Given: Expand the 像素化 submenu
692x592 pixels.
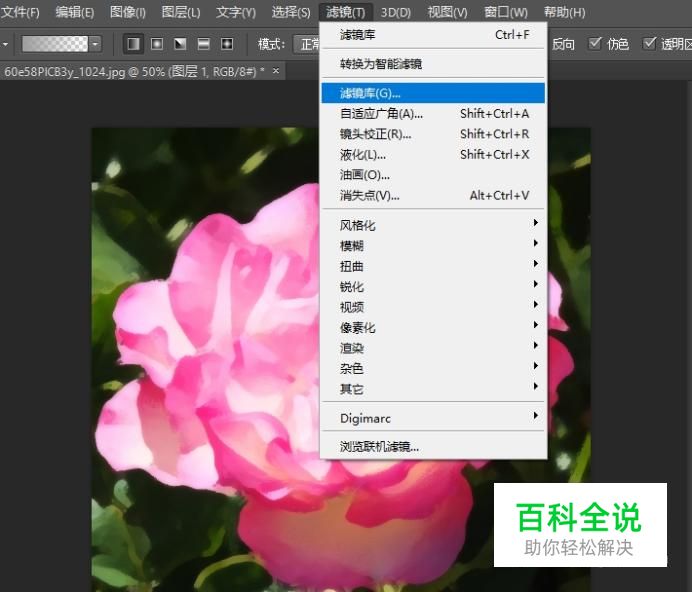Looking at the screenshot, I should 434,328.
